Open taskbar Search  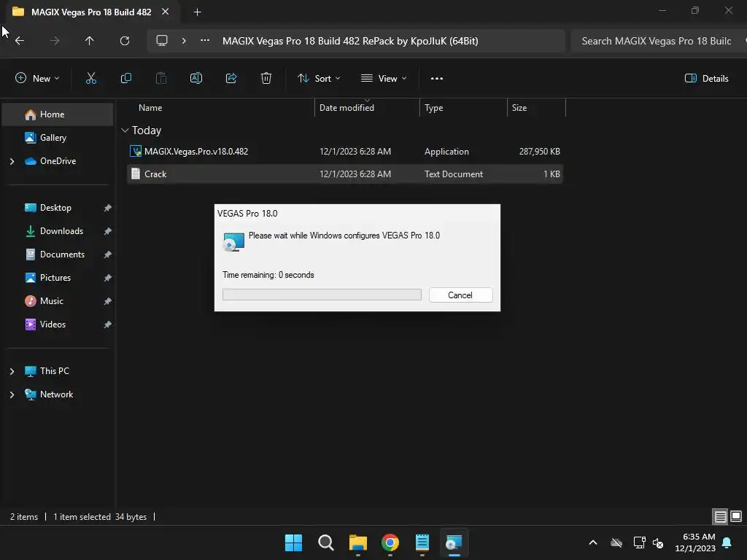326,542
